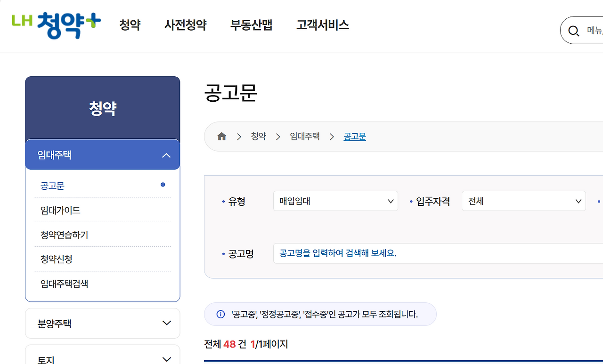603x364 pixels.
Task: Click the LH 청약+ logo
Action: click(57, 25)
